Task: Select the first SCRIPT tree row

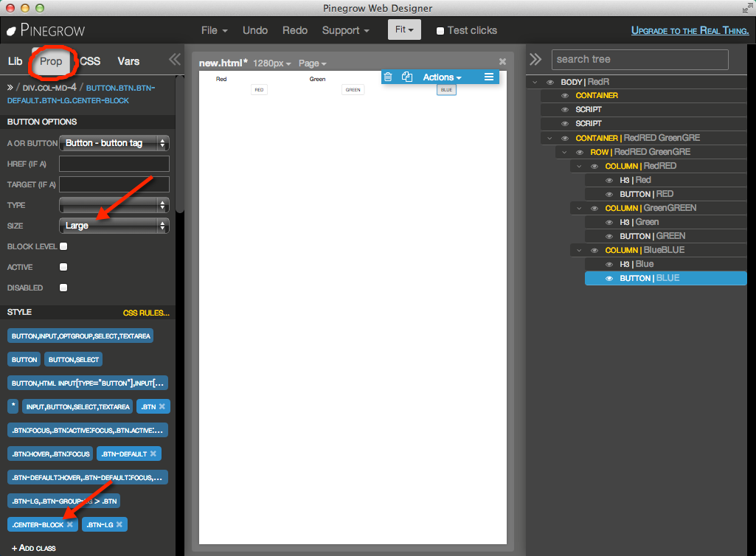Action: (643, 109)
